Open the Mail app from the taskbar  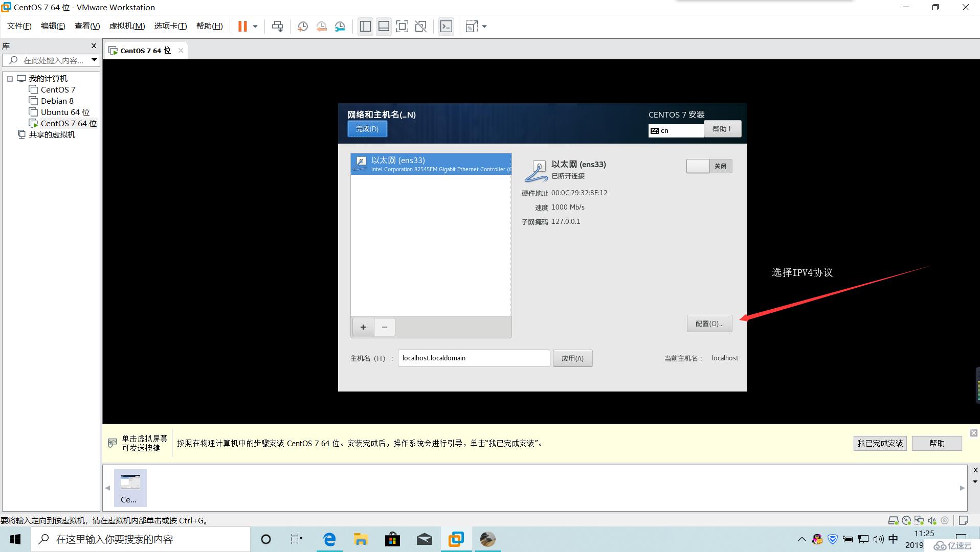(x=424, y=539)
